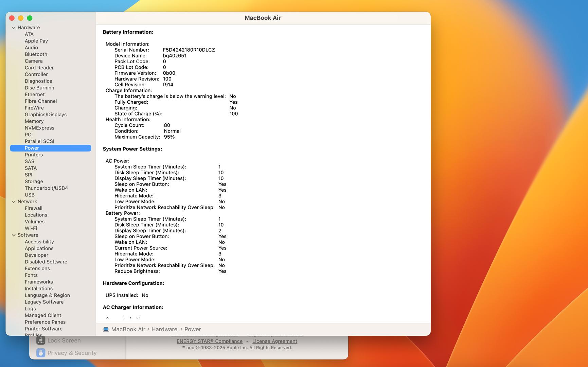Image resolution: width=588 pixels, height=367 pixels.
Task: Show Camera hardware information
Action: [x=34, y=61]
